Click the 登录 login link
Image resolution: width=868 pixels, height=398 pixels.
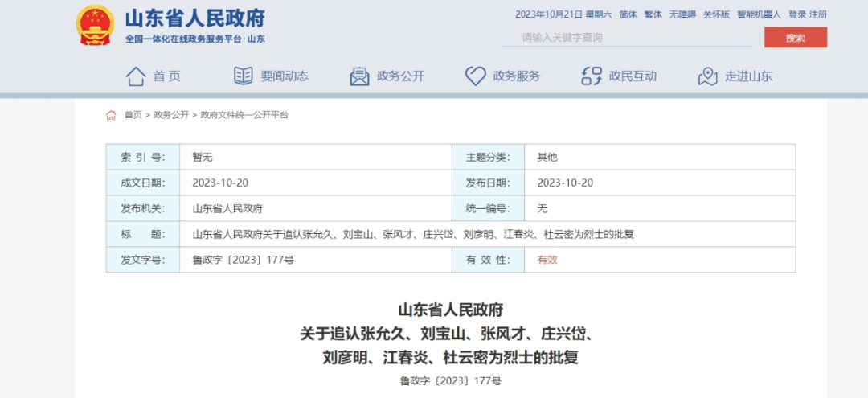point(796,14)
